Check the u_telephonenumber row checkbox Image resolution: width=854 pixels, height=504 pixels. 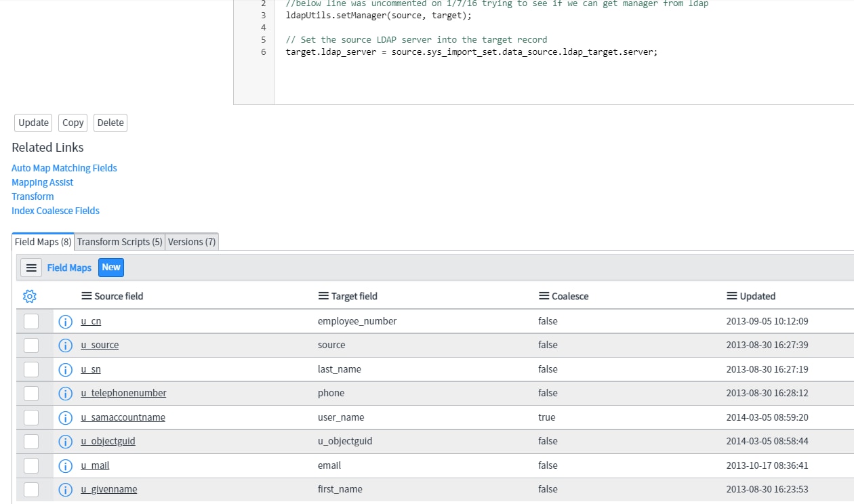pos(31,394)
